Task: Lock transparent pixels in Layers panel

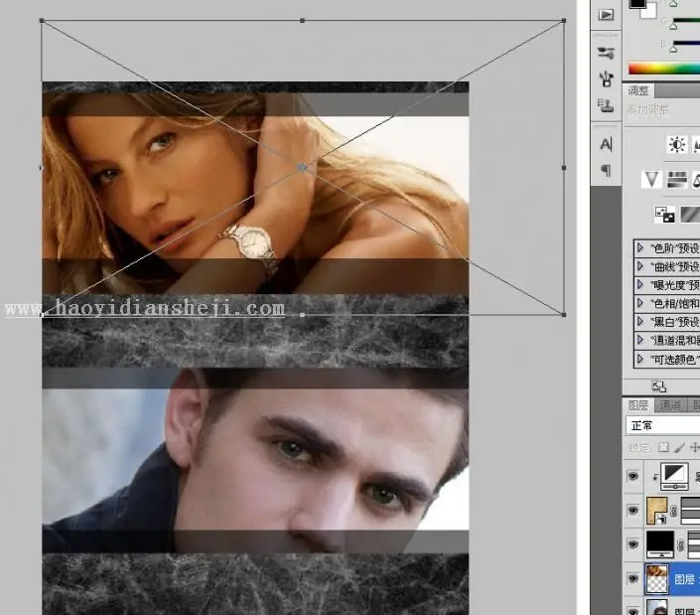Action: click(664, 447)
